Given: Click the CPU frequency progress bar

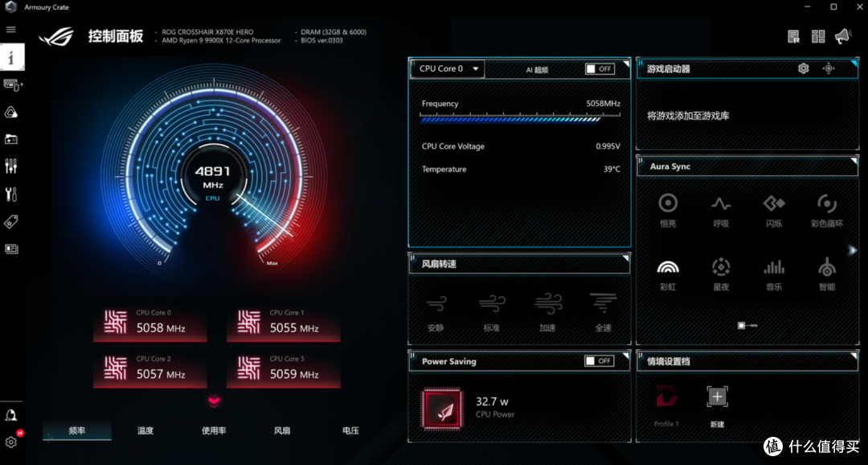Looking at the screenshot, I should pyautogui.click(x=520, y=118).
